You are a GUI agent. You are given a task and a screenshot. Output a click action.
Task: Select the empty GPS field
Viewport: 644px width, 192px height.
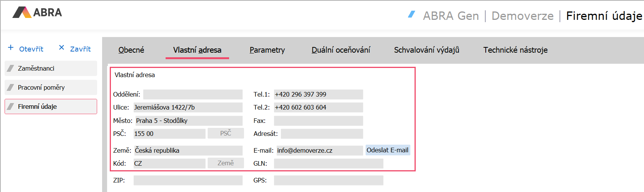(329, 180)
